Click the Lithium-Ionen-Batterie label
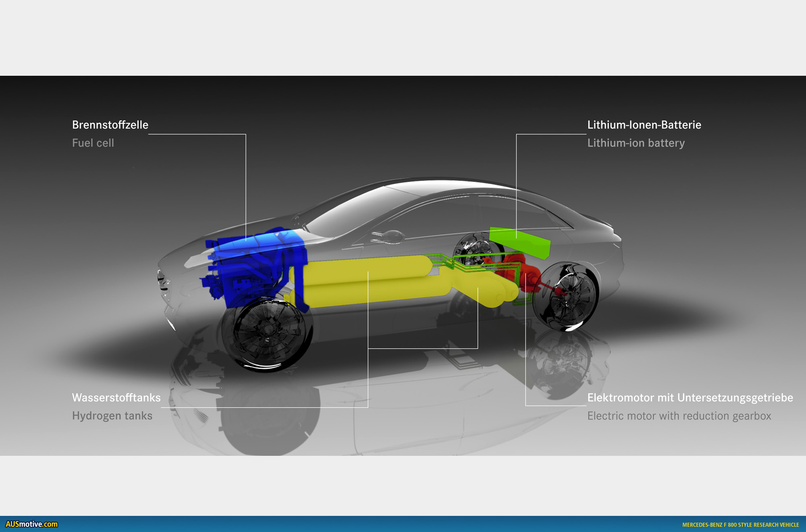 coord(644,125)
